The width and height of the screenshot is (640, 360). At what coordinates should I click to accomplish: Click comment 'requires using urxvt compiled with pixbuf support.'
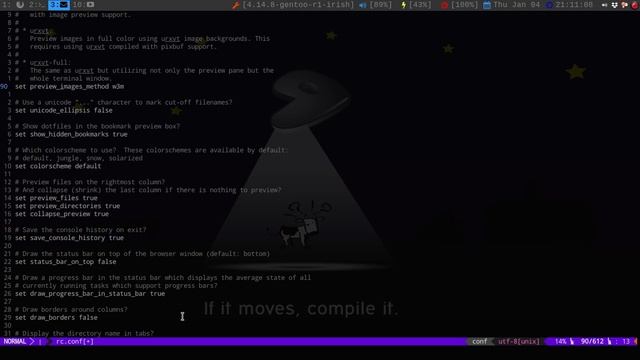point(123,47)
